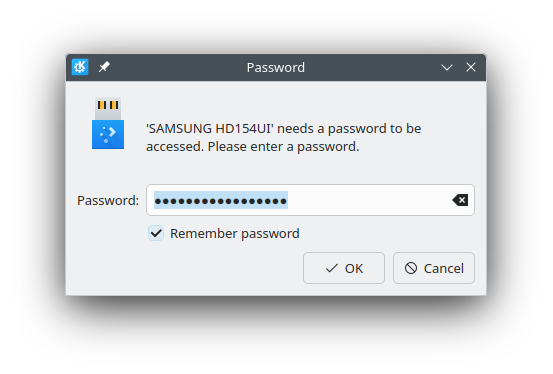
Task: Click the empty dark title bar area left of the title
Action: point(176,67)
